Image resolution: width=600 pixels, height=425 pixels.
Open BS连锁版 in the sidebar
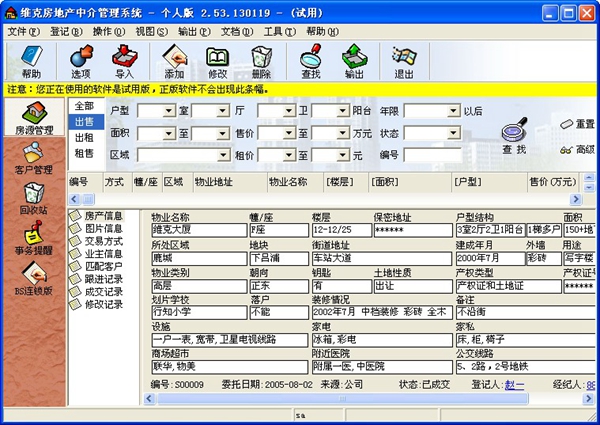click(x=33, y=279)
